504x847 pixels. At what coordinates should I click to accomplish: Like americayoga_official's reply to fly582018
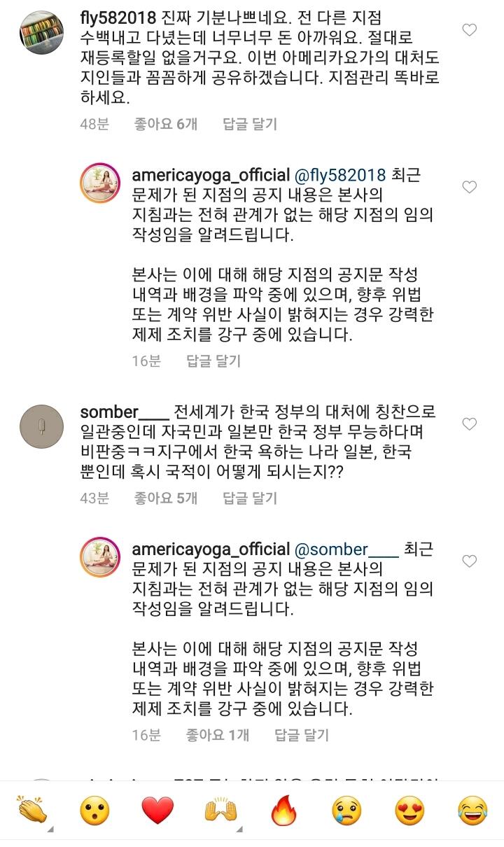470,187
